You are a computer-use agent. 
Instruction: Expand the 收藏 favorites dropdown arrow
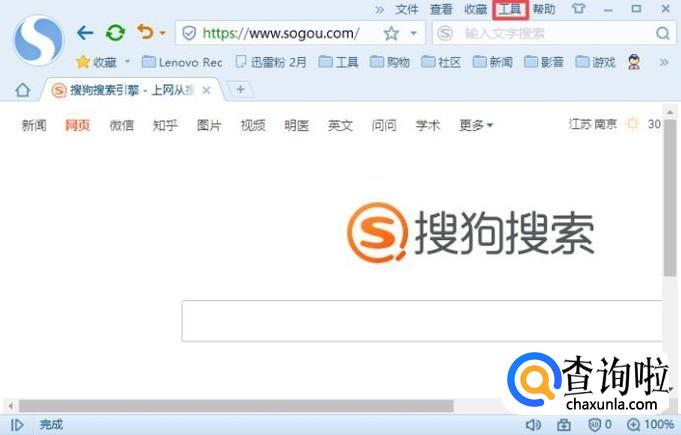click(x=127, y=62)
